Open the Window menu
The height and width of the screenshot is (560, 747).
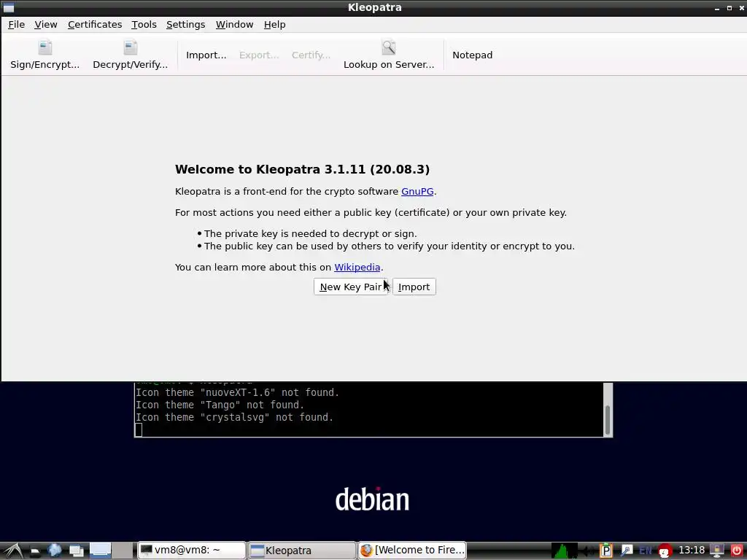[x=234, y=24]
